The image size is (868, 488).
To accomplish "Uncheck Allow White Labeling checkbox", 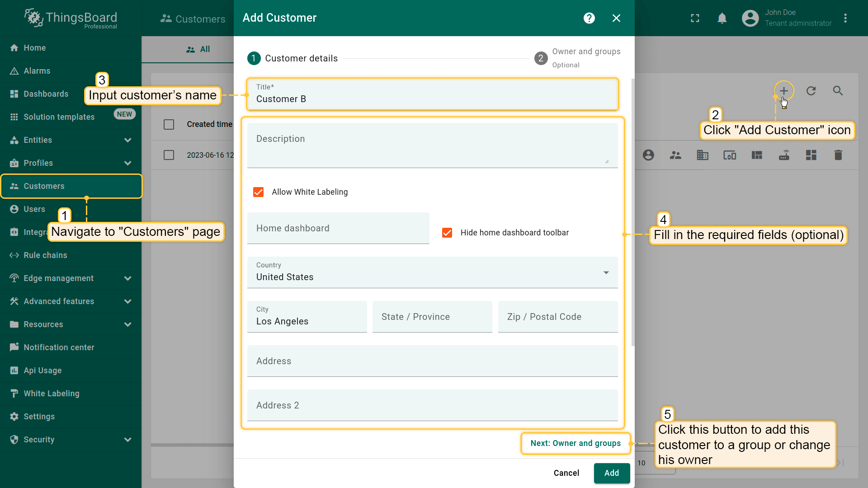I will [259, 192].
